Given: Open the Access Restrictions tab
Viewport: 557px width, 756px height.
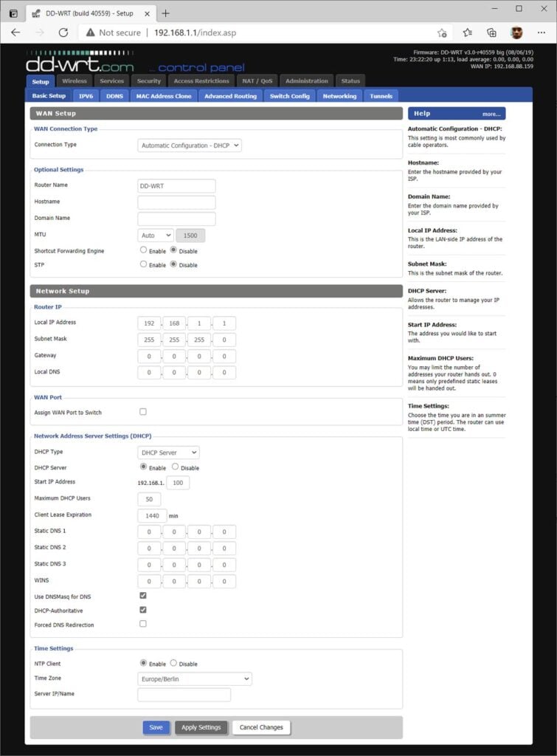Looking at the screenshot, I should coord(201,81).
